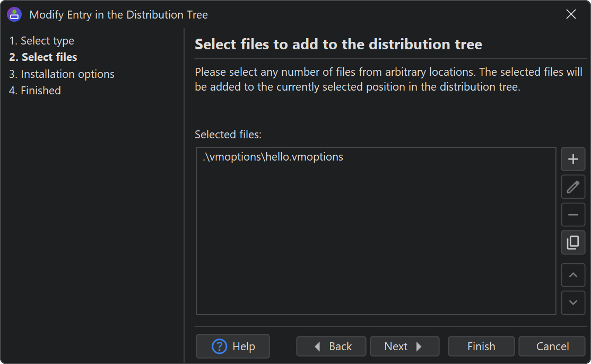Click the minus icon to remove the file
591x364 pixels.
pyautogui.click(x=573, y=215)
